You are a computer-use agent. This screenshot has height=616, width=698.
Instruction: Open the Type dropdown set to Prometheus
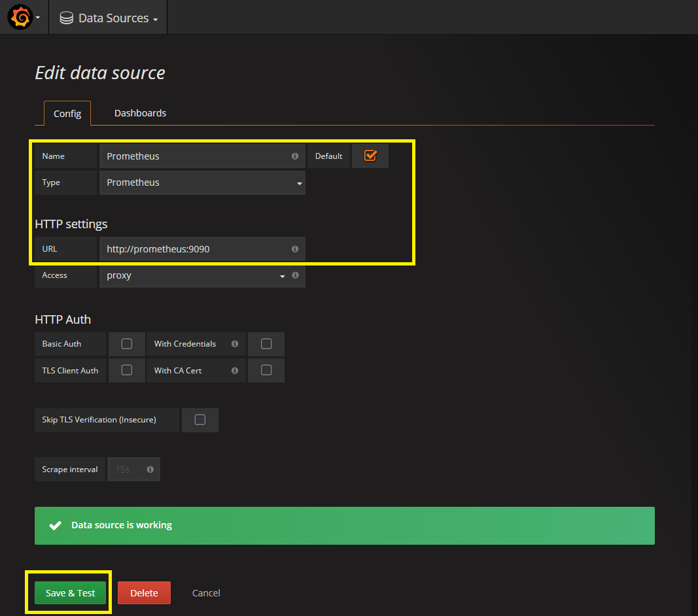pyautogui.click(x=202, y=182)
